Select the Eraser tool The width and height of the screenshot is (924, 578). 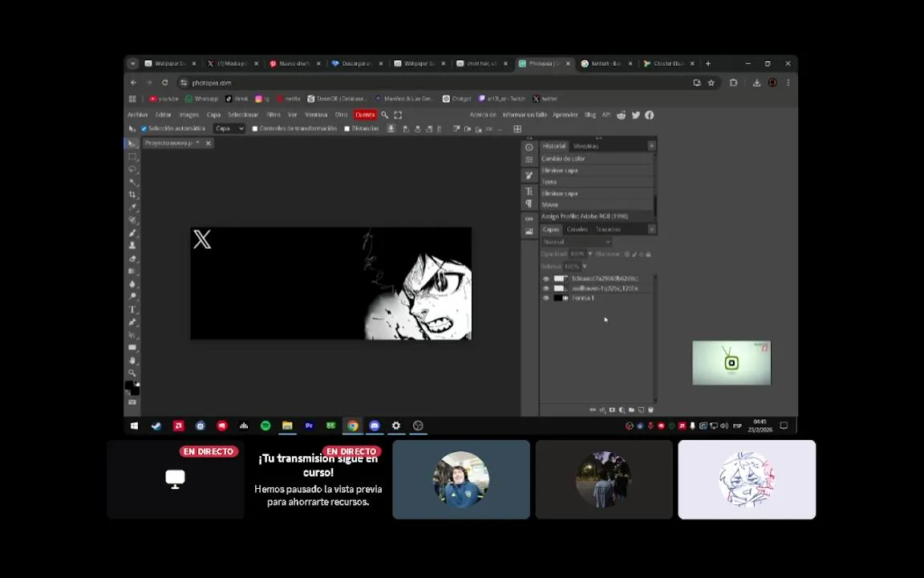coord(132,258)
